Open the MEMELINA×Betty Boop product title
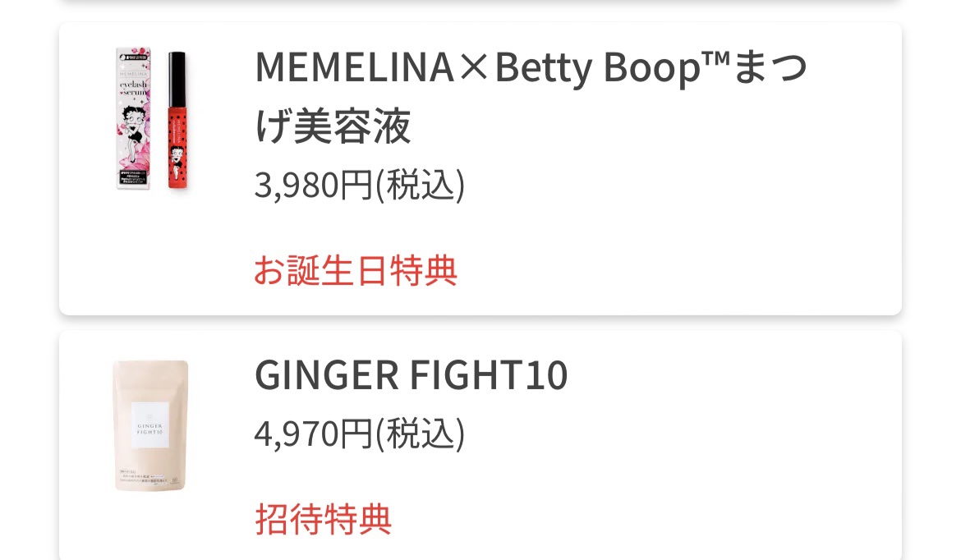Screen dimensions: 961x560 click(531, 70)
